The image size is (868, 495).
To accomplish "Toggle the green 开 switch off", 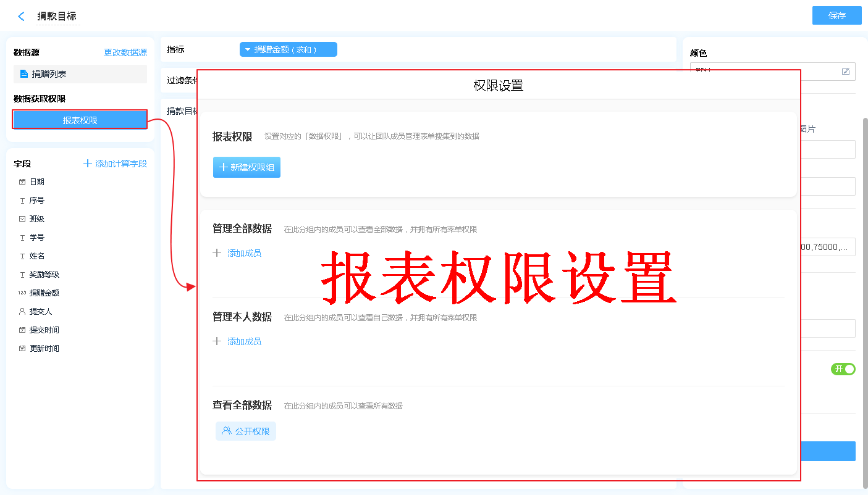I will [843, 369].
